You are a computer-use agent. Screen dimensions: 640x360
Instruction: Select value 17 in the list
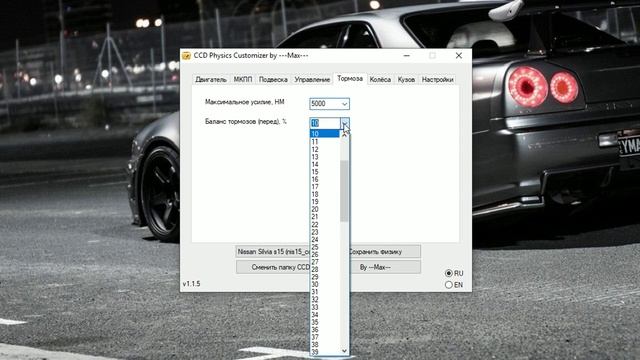325,187
